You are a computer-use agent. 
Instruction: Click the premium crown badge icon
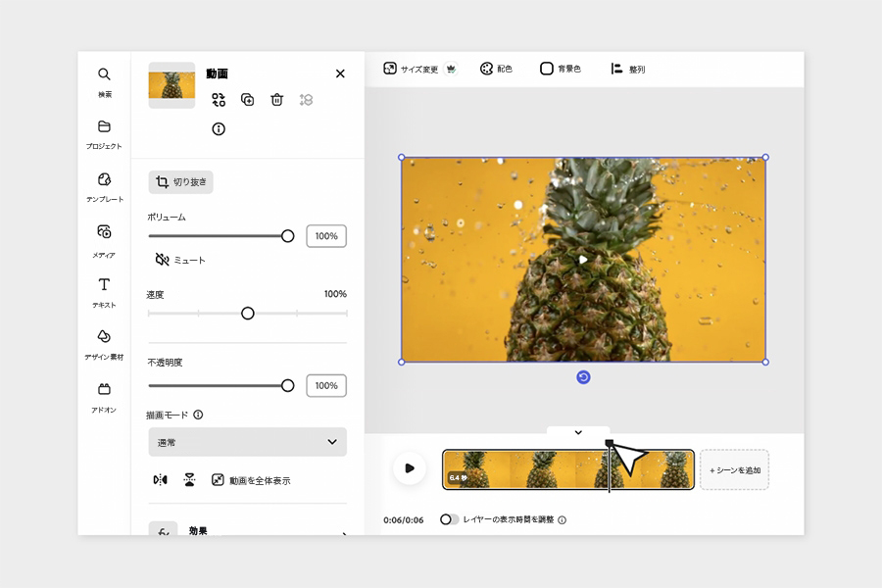(x=451, y=69)
